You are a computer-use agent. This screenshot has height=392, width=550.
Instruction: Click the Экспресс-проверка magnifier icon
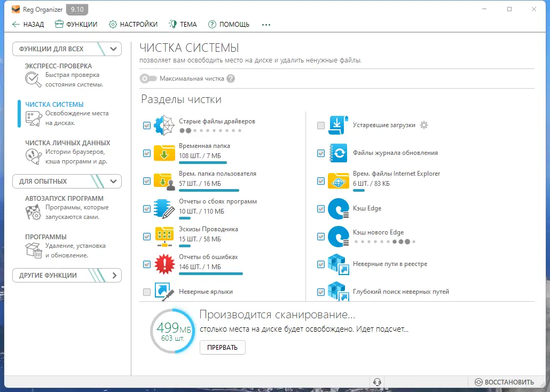[x=33, y=80]
